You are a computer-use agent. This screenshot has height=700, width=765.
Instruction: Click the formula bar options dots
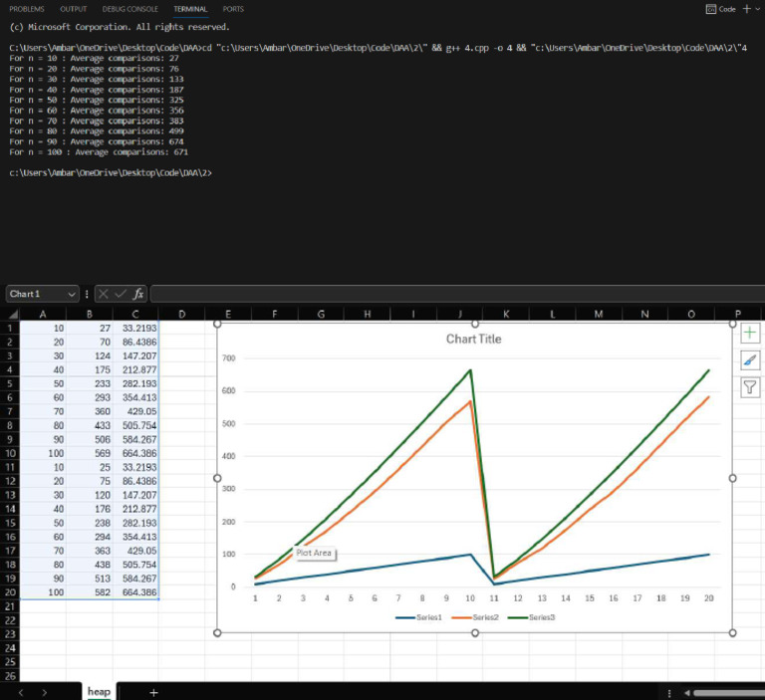point(87,294)
